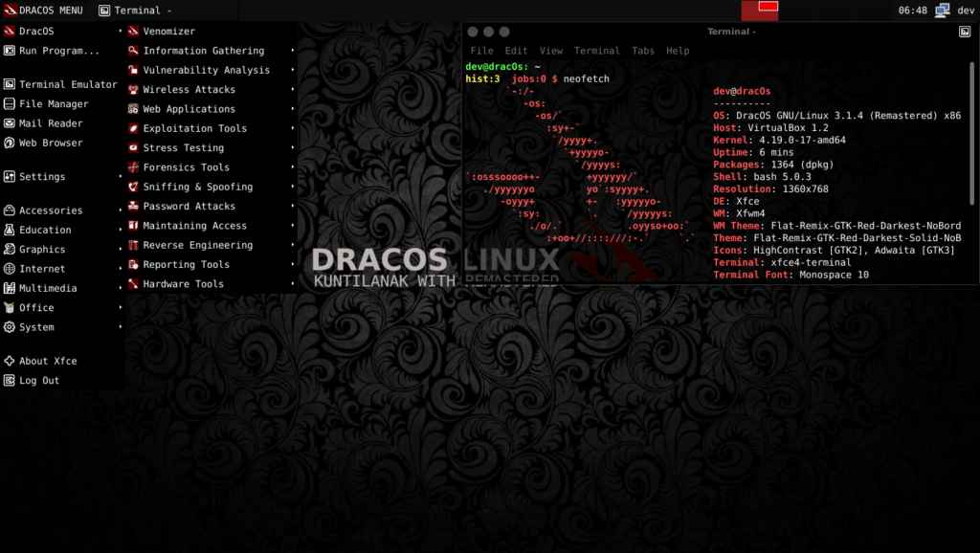Open the Internet category
Image resolution: width=980 pixels, height=553 pixels.
(62, 269)
